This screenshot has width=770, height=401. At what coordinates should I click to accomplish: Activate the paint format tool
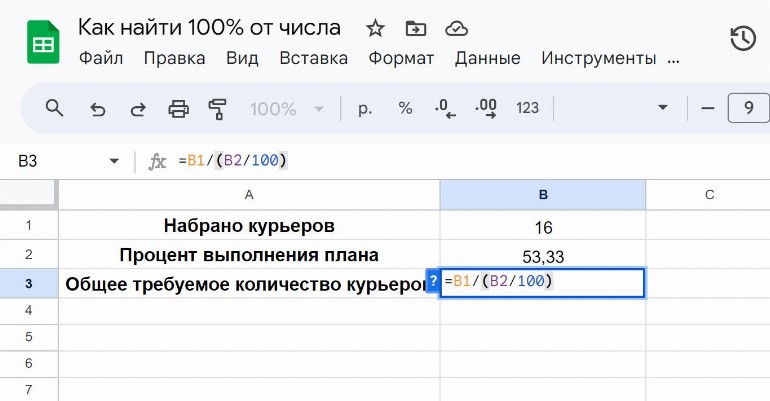(x=217, y=108)
